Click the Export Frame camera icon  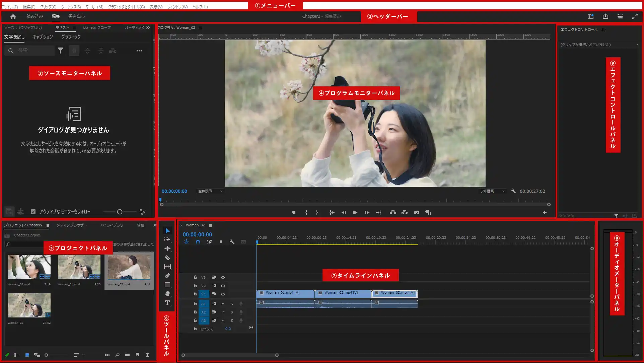(x=417, y=212)
